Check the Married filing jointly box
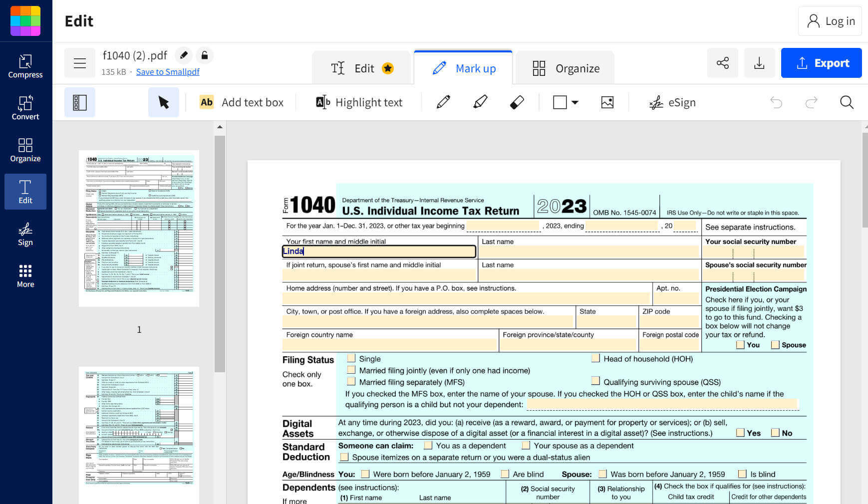Viewport: 868px width, 504px height. coord(351,370)
